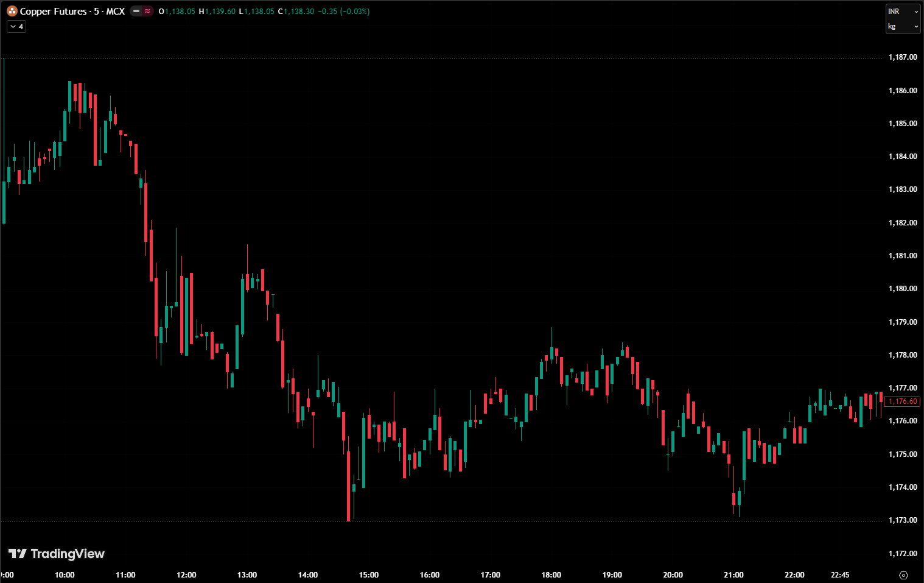Open chart settings gear at bottom right
Screen dimensions: 924x583
(903, 575)
